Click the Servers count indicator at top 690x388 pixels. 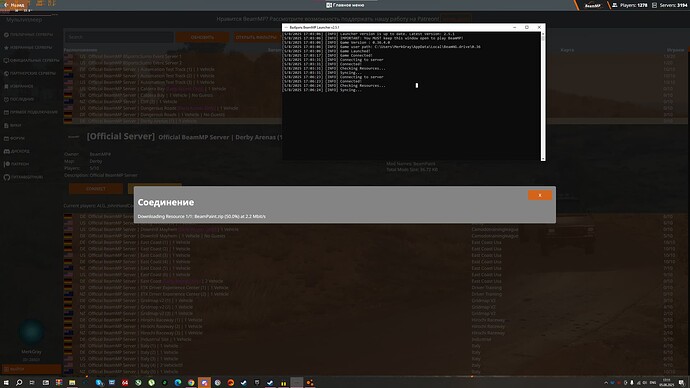click(x=669, y=5)
